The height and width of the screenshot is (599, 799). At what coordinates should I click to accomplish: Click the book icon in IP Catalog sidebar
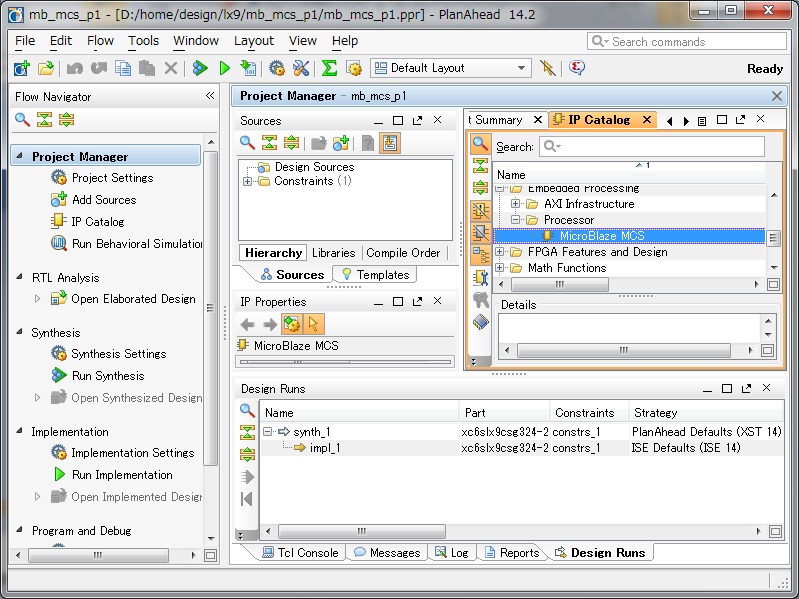point(481,321)
